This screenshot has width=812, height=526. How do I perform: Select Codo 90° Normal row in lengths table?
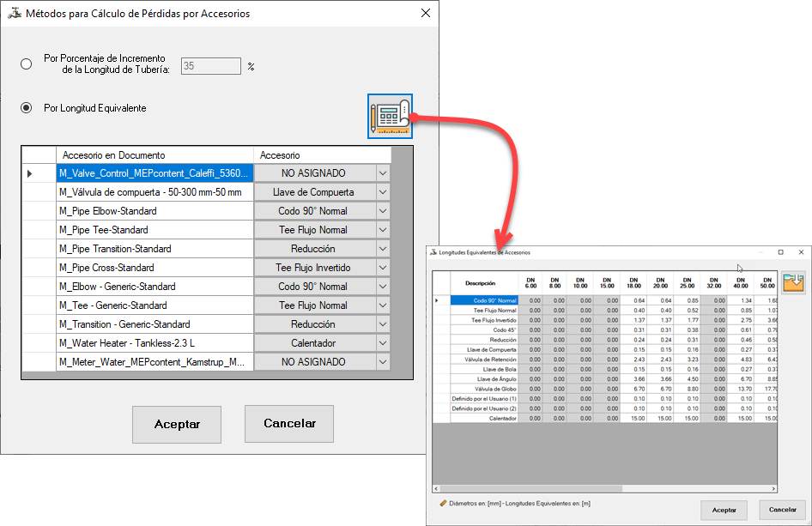pos(484,301)
